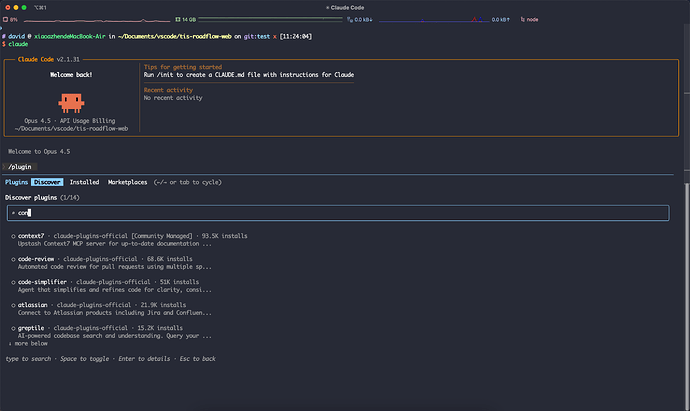Click the 'Recent activity' heading
The image size is (690, 411).
pyautogui.click(x=168, y=90)
